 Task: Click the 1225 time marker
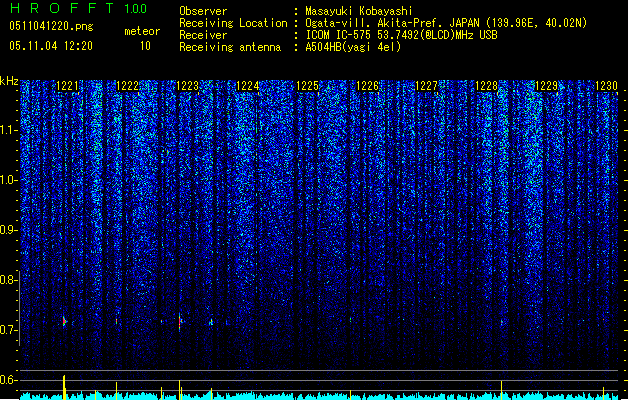(307, 86)
